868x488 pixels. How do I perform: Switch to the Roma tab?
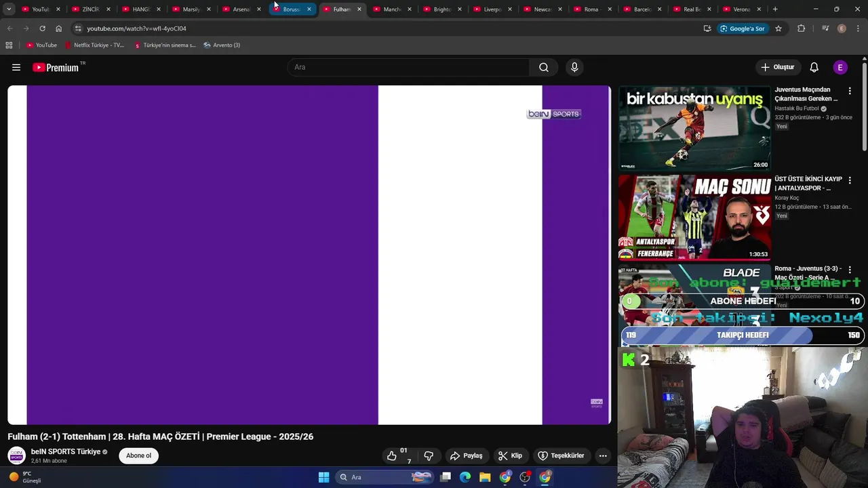(x=591, y=9)
